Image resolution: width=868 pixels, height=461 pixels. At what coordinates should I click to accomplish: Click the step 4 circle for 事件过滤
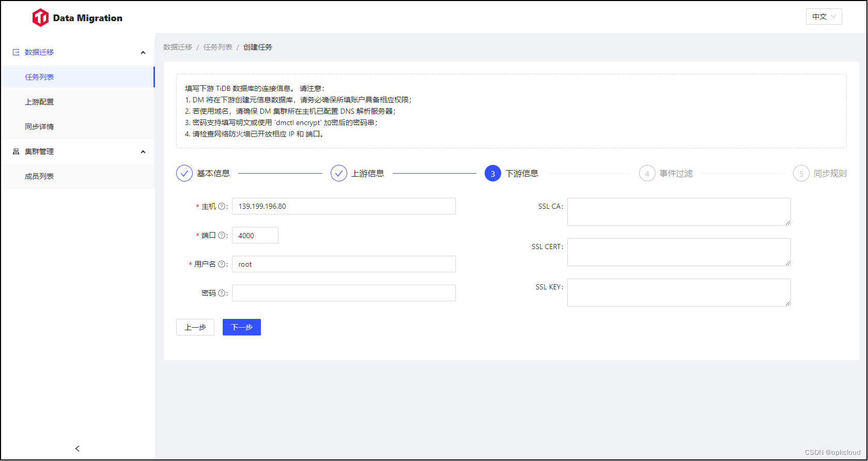tap(647, 173)
